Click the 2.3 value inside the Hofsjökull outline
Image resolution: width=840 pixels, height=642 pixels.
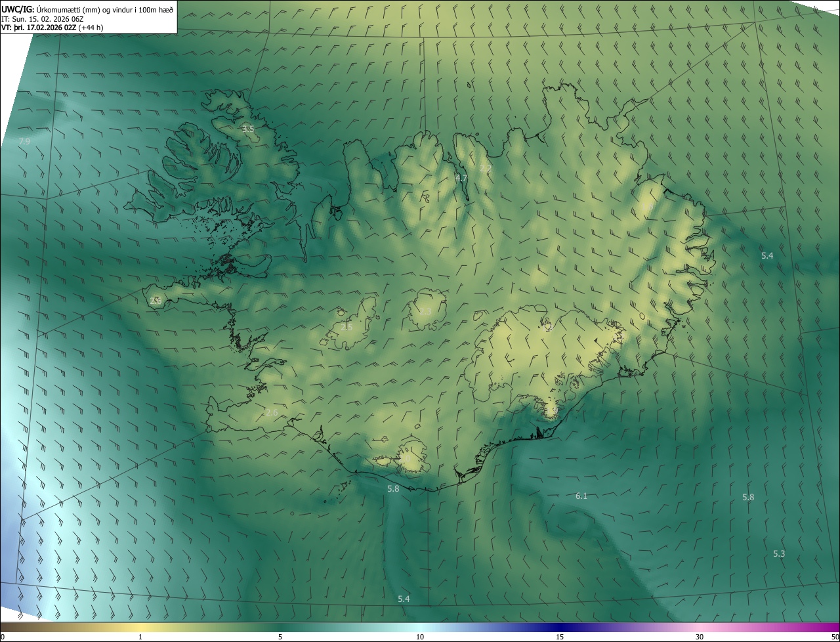click(425, 311)
